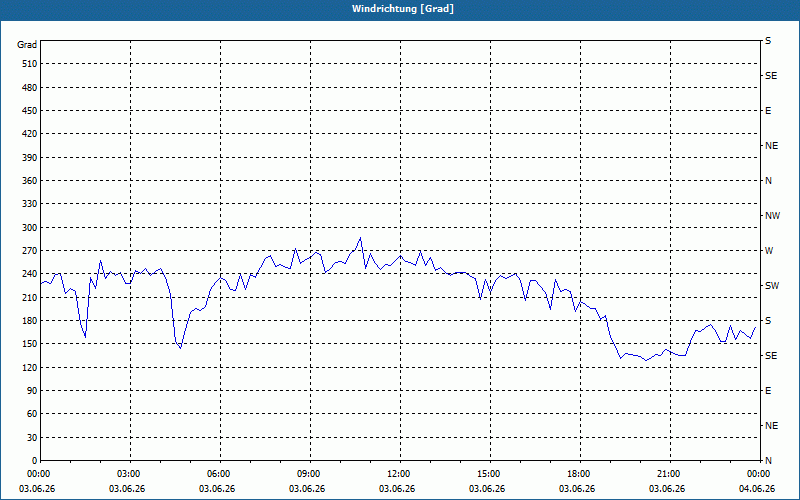Click the 09:00 time label

tap(310, 474)
